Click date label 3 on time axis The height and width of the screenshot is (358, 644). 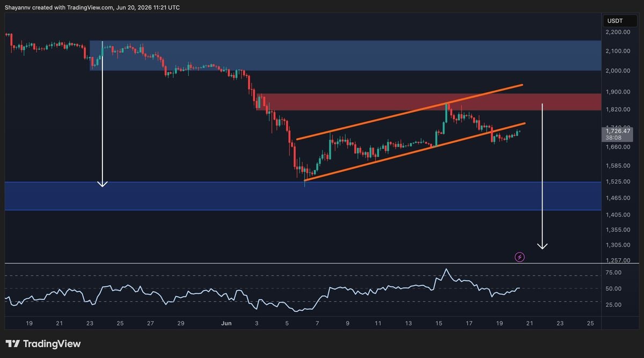tap(257, 324)
